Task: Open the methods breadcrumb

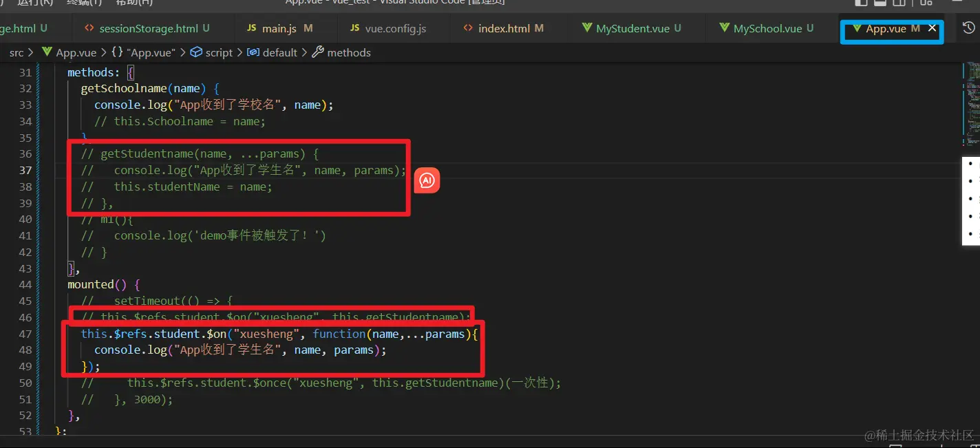Action: [x=349, y=52]
